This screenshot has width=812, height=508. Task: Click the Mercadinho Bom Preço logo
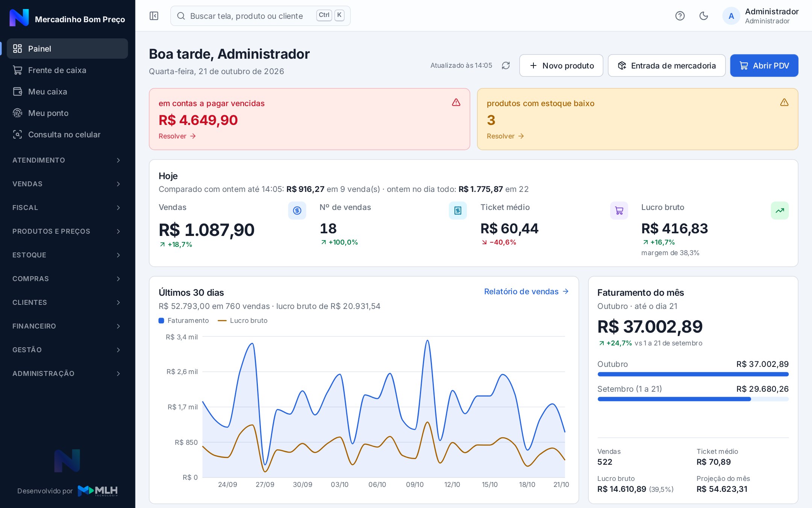(x=19, y=18)
